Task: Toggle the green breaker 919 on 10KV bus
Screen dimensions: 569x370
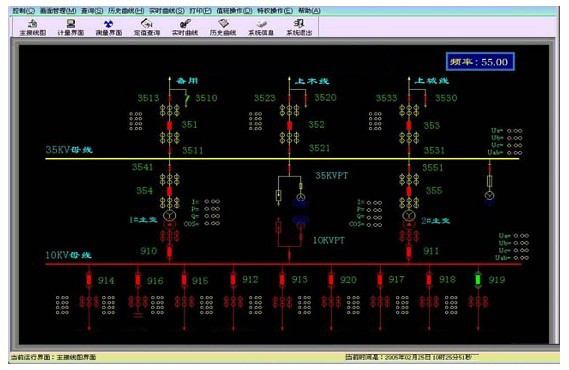Action: 478,280
